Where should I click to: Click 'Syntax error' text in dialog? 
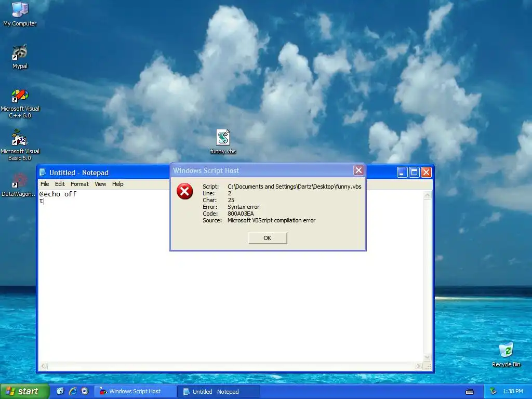click(243, 207)
